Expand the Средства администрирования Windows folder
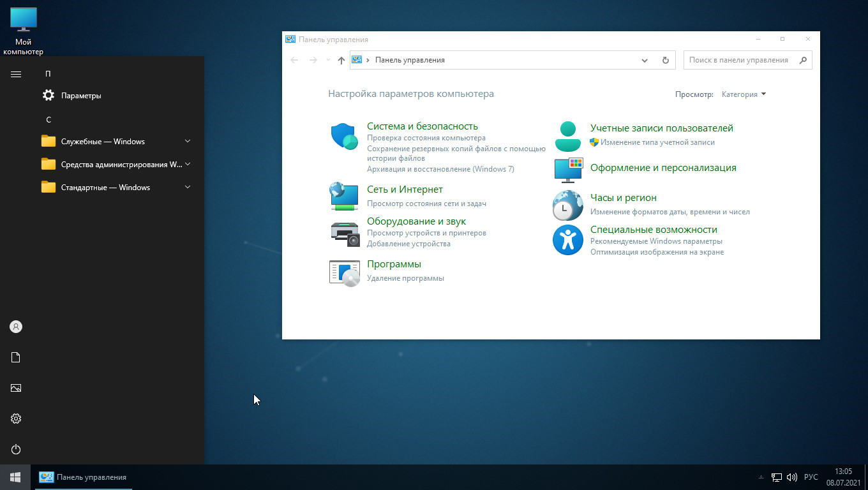This screenshot has height=490, width=868. (115, 164)
